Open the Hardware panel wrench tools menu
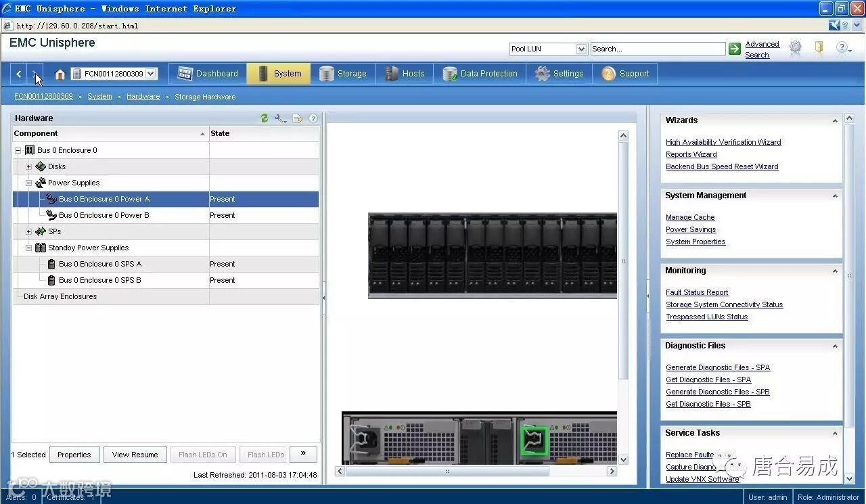 (x=280, y=118)
